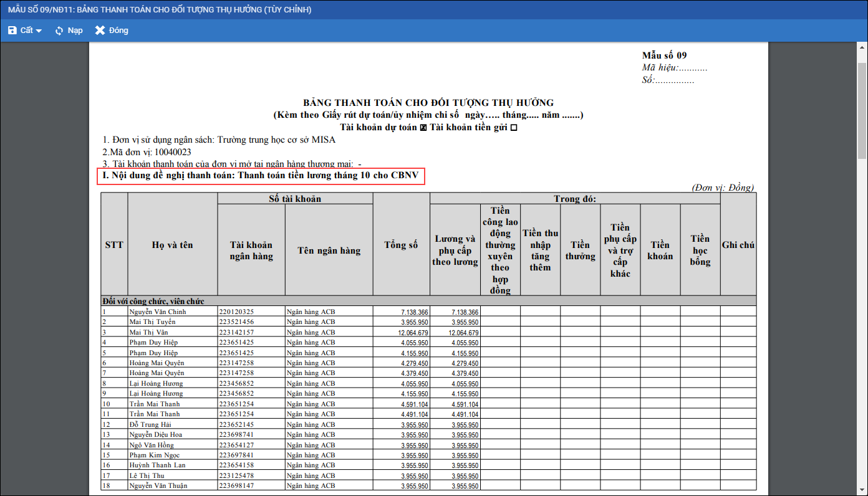This screenshot has width=868, height=496.
Task: Click the name Nguyễn Văn Chinh in row 1
Action: click(x=158, y=312)
